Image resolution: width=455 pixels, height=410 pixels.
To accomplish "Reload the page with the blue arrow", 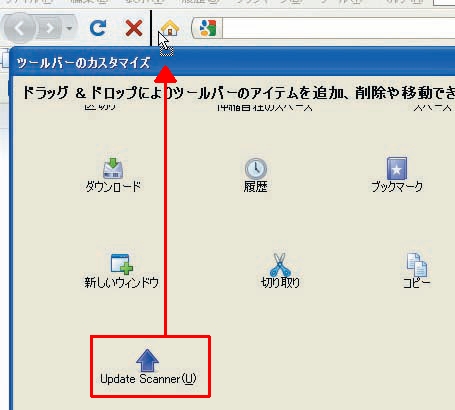I will point(98,28).
